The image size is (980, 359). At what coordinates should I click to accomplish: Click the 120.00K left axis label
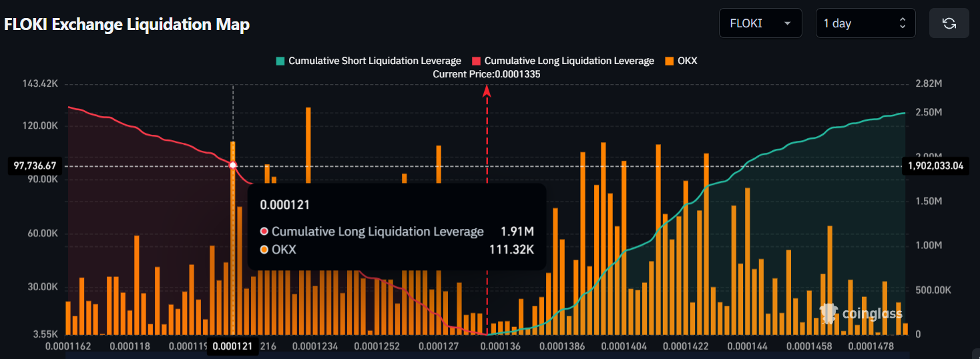pos(40,125)
